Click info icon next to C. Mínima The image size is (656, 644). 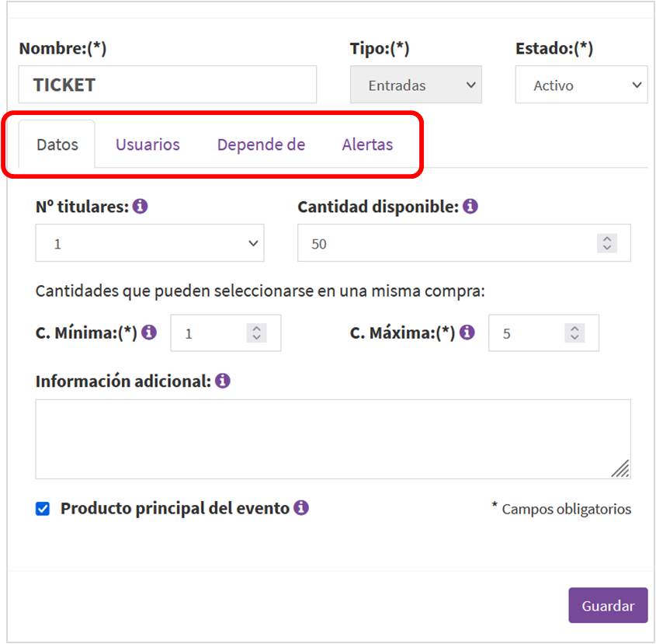(149, 332)
